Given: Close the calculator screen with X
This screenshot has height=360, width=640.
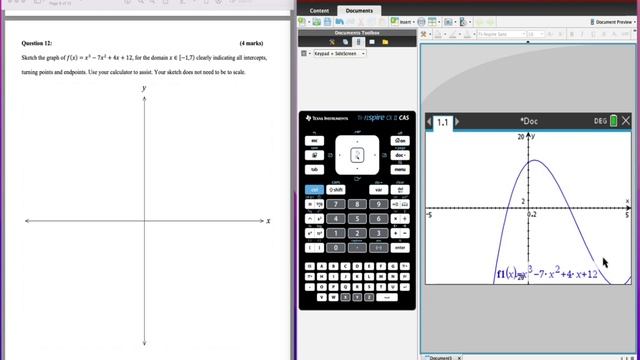Looking at the screenshot, I should pos(626,121).
